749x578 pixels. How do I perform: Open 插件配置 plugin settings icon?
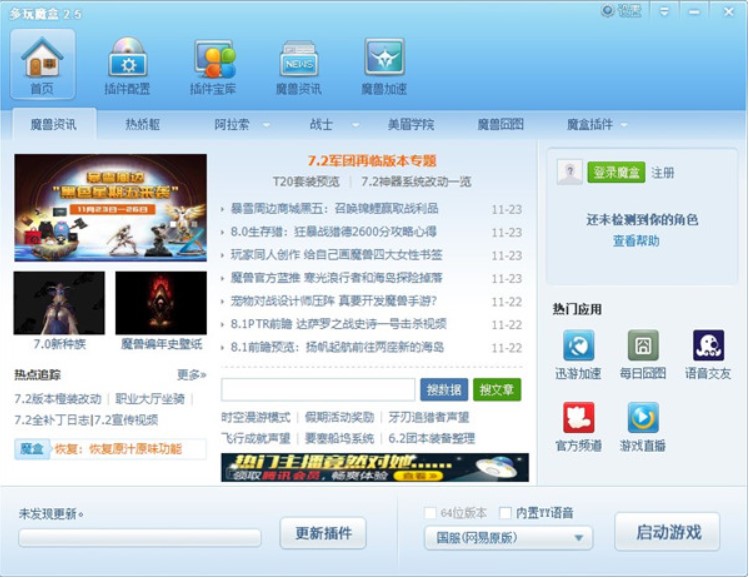pyautogui.click(x=127, y=64)
